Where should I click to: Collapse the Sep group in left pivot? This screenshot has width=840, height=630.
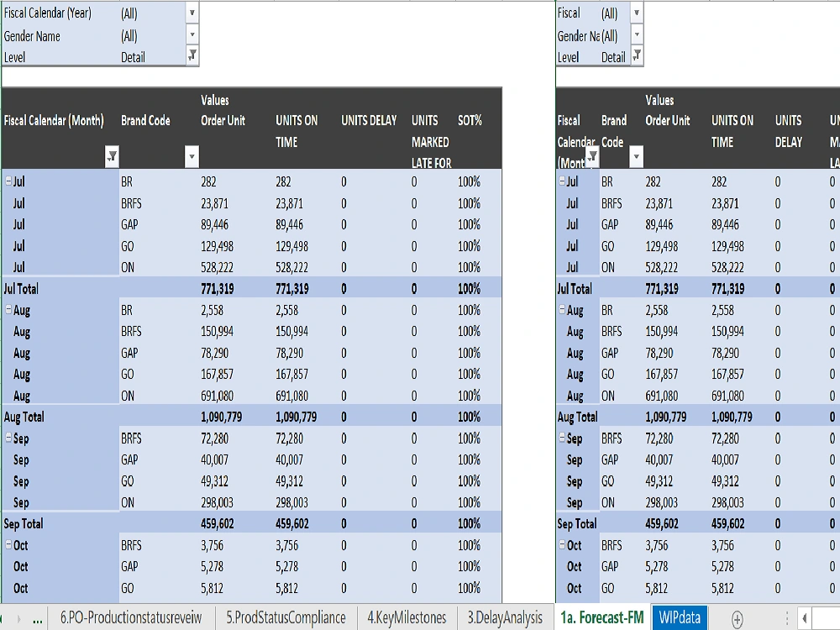[8, 438]
